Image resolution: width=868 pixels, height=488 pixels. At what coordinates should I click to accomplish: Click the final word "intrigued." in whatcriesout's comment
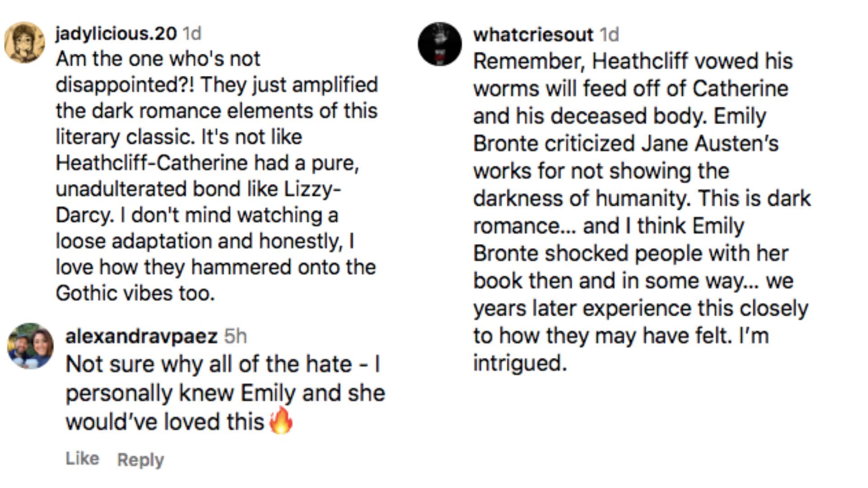pyautogui.click(x=520, y=363)
